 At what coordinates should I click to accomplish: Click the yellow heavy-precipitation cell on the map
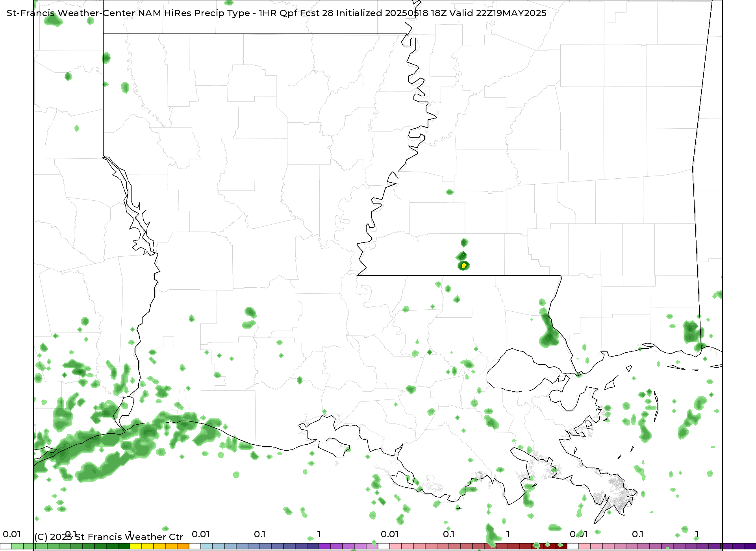tap(464, 266)
